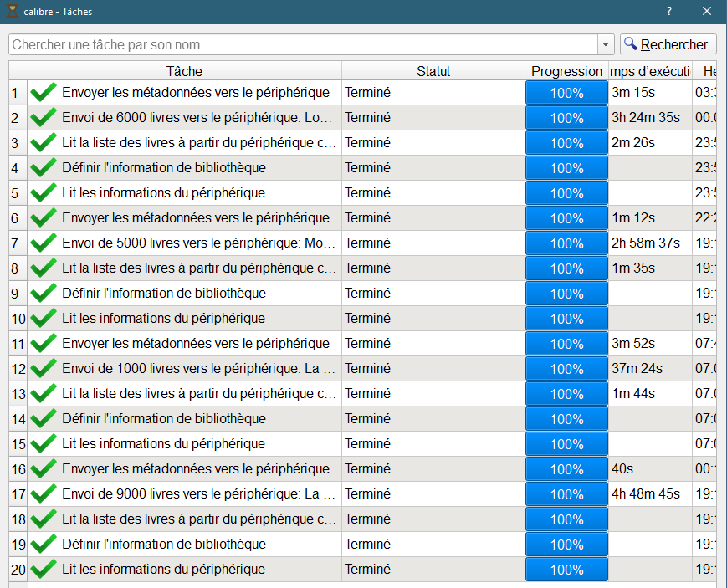Screen dimensions: 727x588
Task: Sort by the Progression column header
Action: click(x=566, y=71)
